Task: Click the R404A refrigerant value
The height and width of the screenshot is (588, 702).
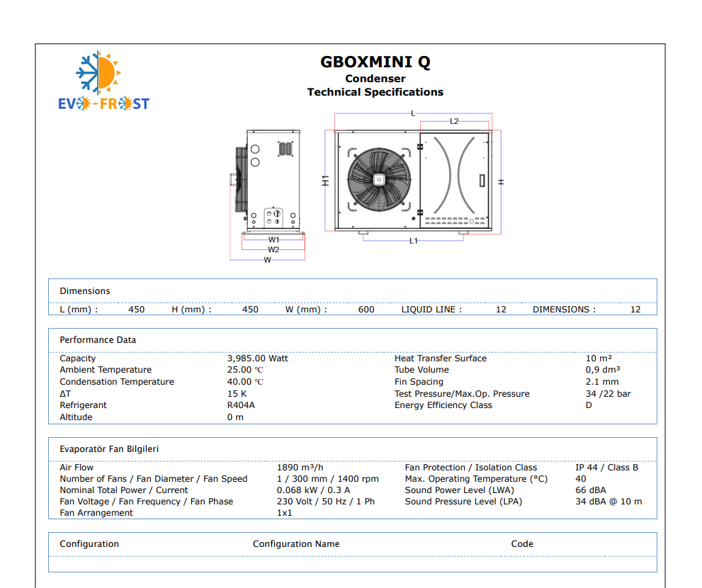Action: click(241, 405)
